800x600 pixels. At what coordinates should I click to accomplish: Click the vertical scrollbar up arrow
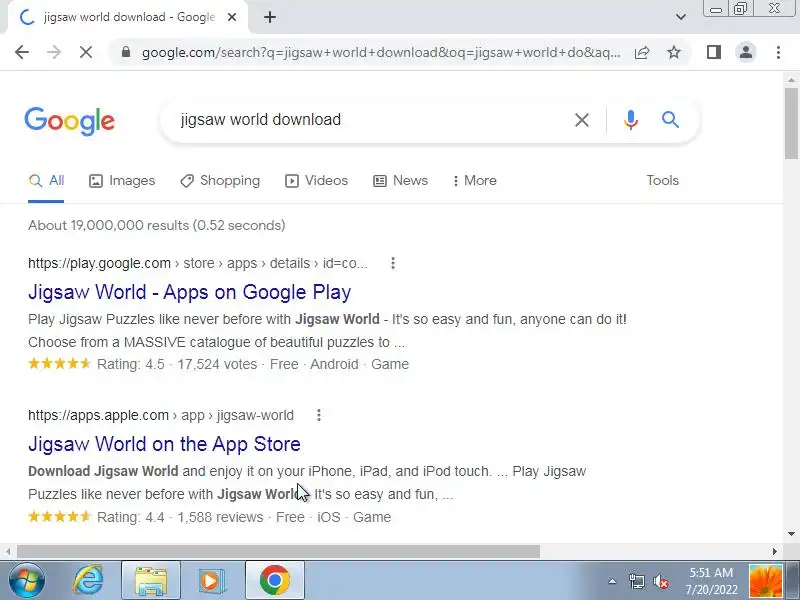click(x=791, y=80)
